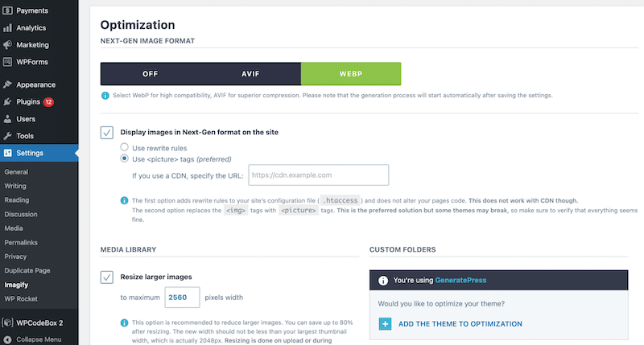Open the Plugins plug icon
The image size is (644, 345).
pos(7,102)
